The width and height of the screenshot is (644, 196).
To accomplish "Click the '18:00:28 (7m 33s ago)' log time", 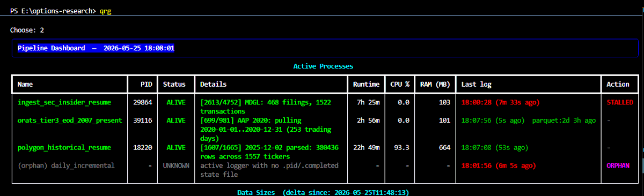I will click(x=500, y=102).
